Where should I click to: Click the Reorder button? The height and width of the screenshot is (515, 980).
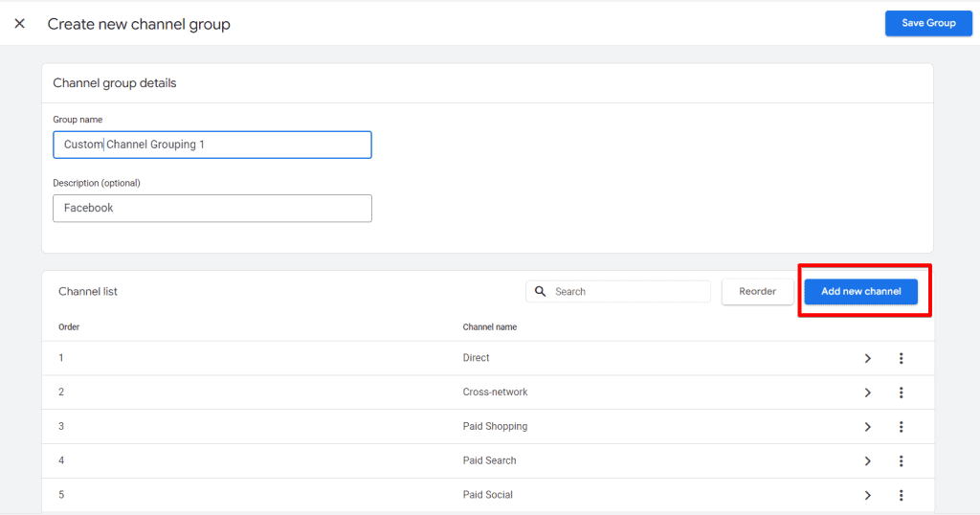[757, 292]
